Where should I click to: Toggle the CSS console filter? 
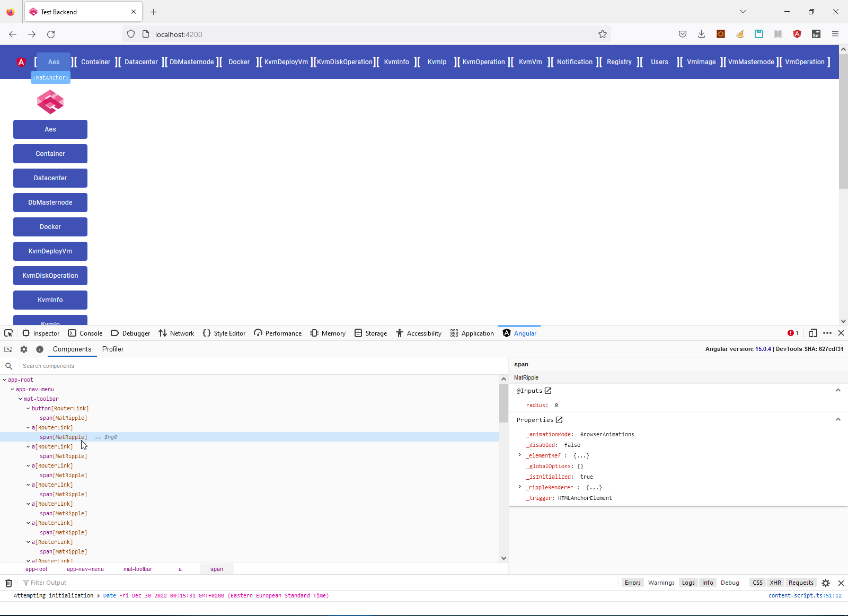point(758,583)
